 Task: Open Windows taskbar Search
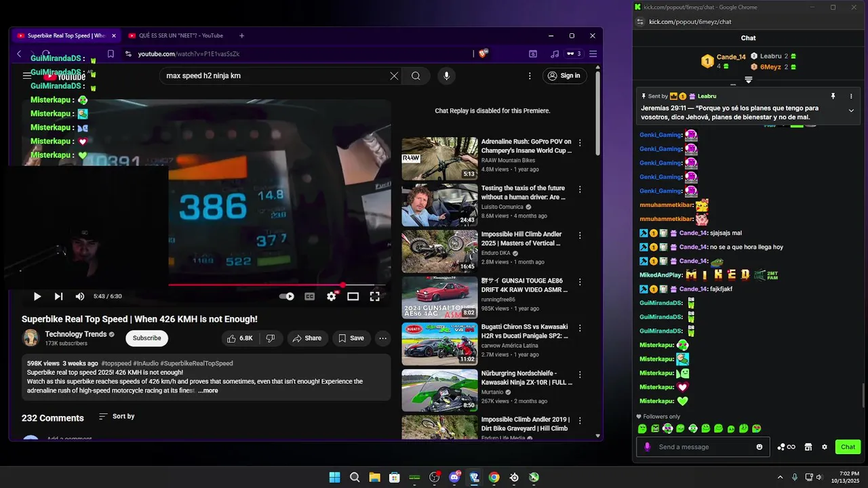click(x=355, y=477)
